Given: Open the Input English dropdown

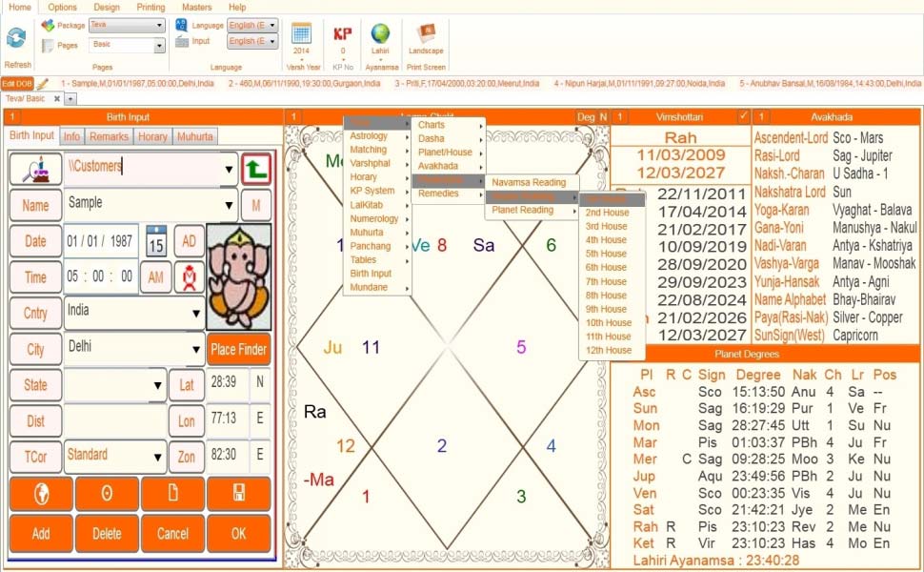Looking at the screenshot, I should click(x=272, y=41).
